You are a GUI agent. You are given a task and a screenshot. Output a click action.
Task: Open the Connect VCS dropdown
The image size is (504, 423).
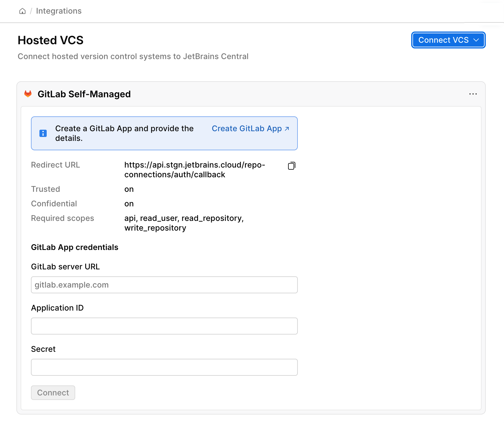448,40
